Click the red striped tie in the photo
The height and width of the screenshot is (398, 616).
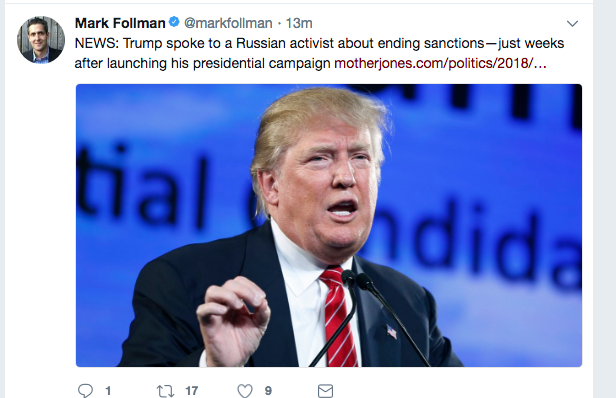339,316
